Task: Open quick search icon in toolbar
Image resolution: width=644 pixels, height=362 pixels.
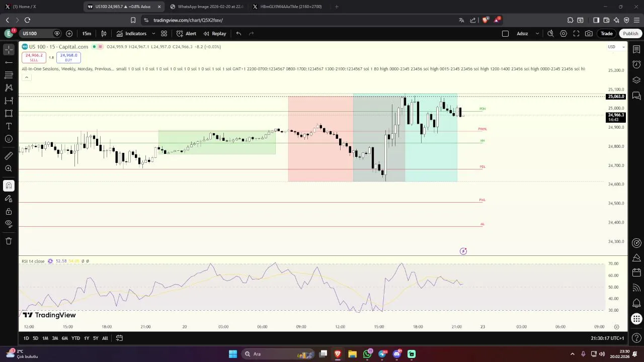Action: coord(550,34)
